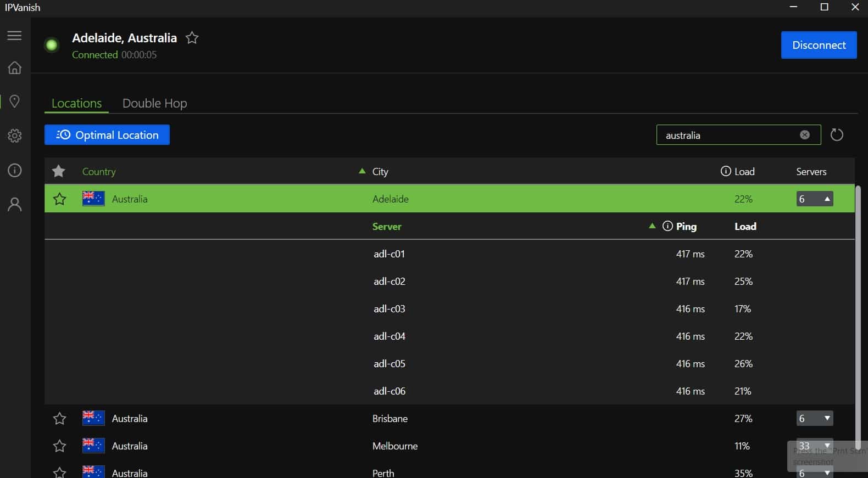Sort by Server name column
868x478 pixels.
pos(387,227)
